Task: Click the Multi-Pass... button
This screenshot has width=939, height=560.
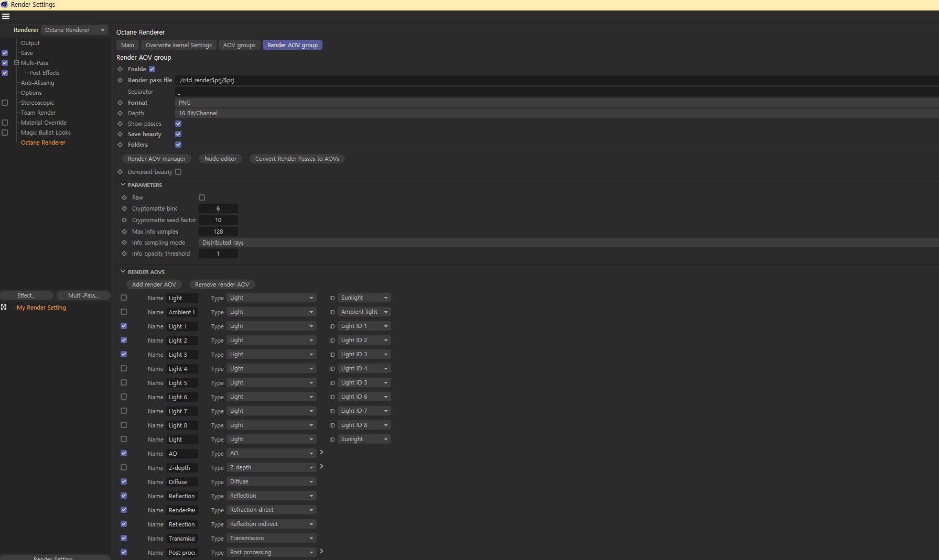Action: (x=83, y=295)
